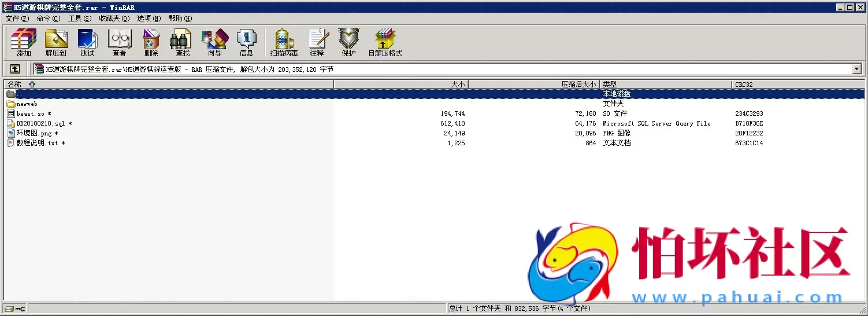Open the 收藏夹 (Favorites) menu
The width and height of the screenshot is (868, 316).
114,19
